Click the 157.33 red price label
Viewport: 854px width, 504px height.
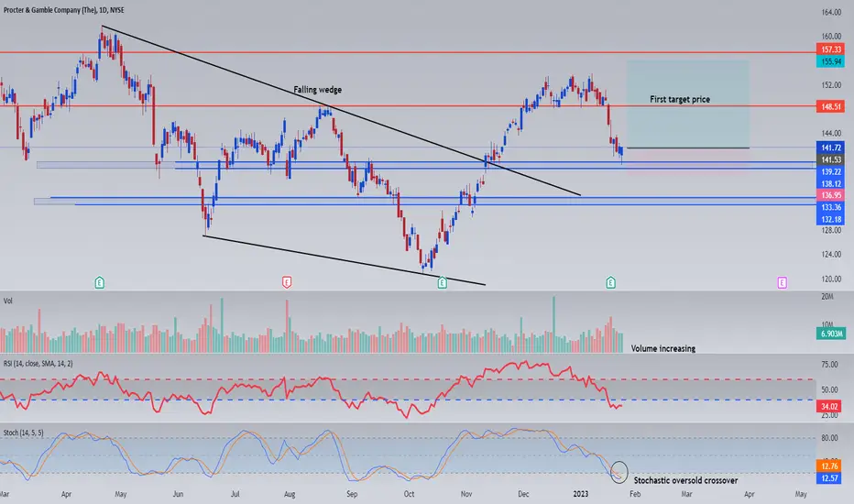point(830,49)
